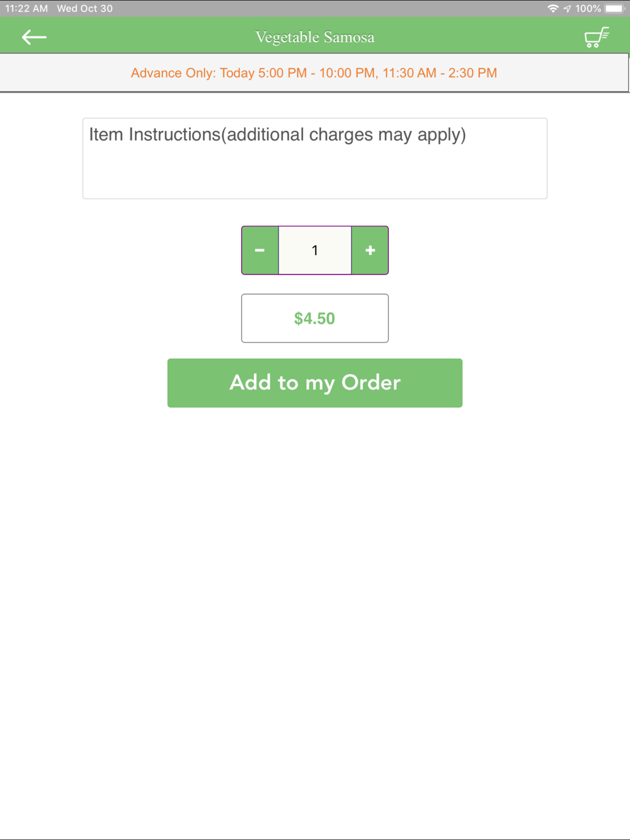Tap the quantity field showing 1
This screenshot has width=630, height=840.
(315, 251)
